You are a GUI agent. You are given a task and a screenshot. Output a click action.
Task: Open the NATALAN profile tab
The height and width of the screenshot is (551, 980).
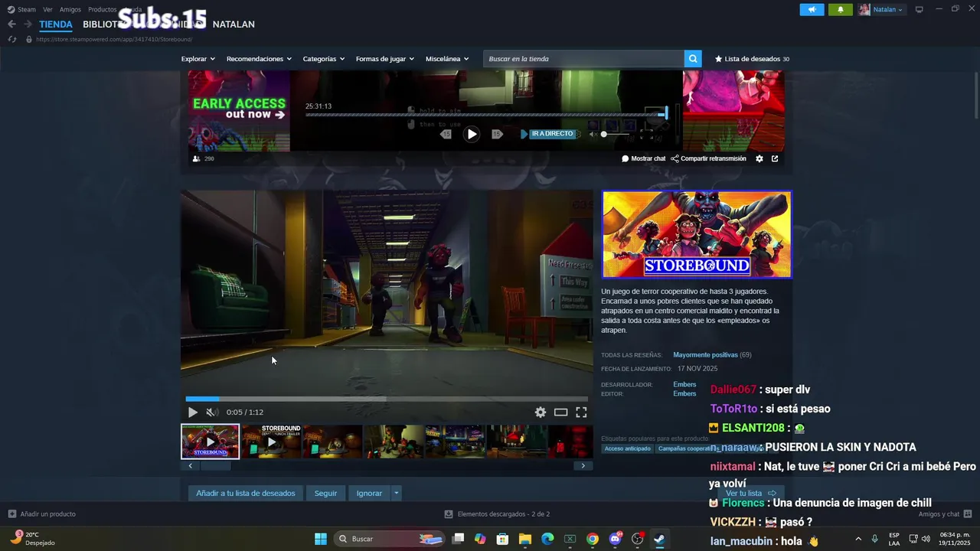[x=234, y=24]
